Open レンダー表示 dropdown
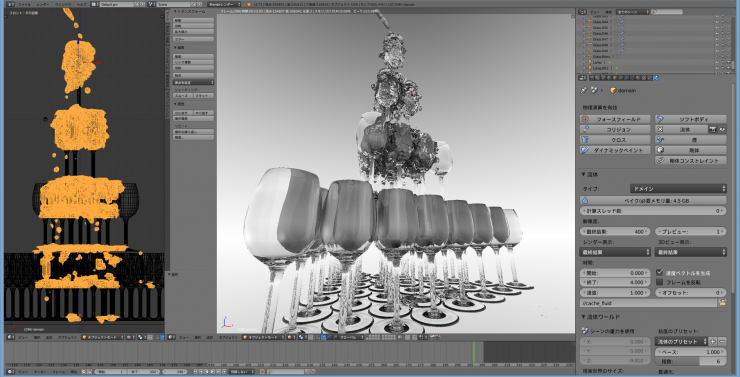The image size is (740, 377). (615, 252)
